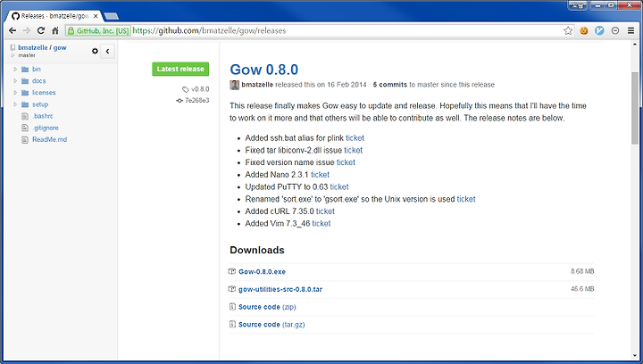This screenshot has height=364, width=643.
Task: Click the package icon beside gow-utilities-src-0.8.0.tar
Action: point(232,289)
